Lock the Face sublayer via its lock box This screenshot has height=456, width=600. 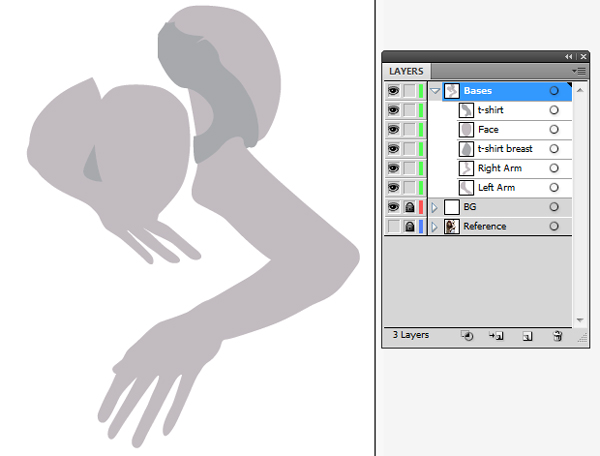pyautogui.click(x=409, y=129)
